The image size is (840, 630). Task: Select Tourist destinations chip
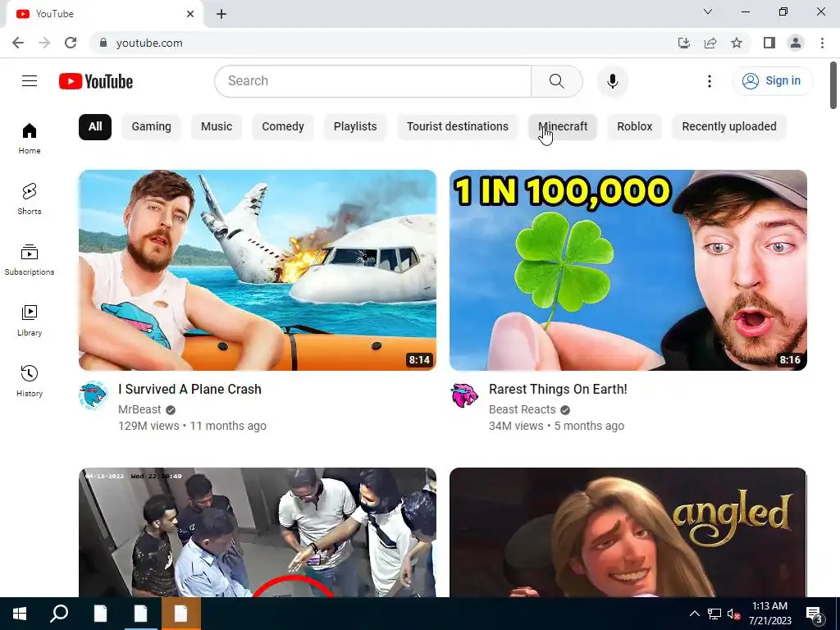[458, 127]
